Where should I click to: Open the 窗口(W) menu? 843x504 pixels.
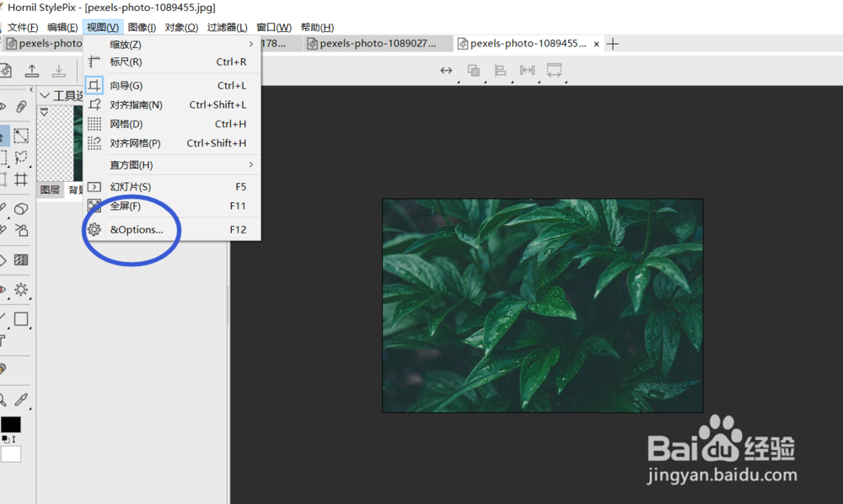tap(274, 27)
